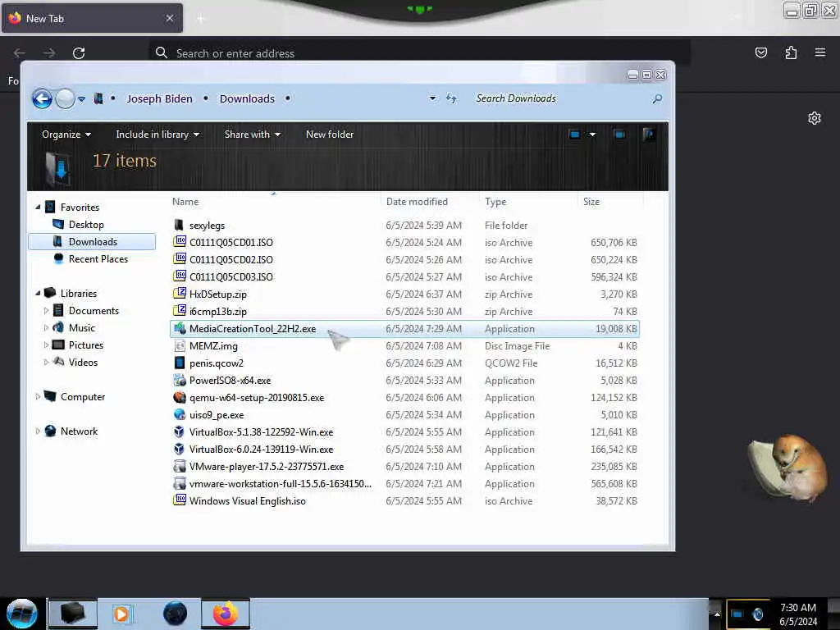
Task: Expand the Documents library node
Action: (x=46, y=311)
